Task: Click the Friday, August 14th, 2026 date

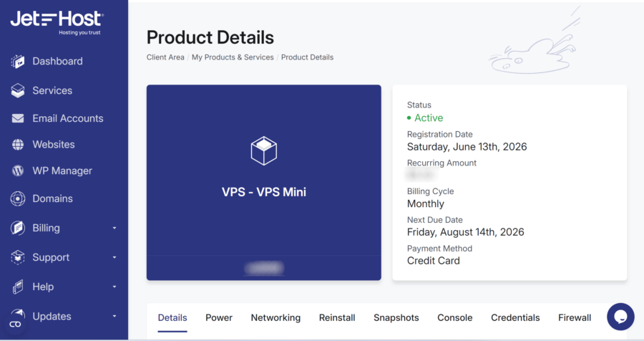Action: 465,232
